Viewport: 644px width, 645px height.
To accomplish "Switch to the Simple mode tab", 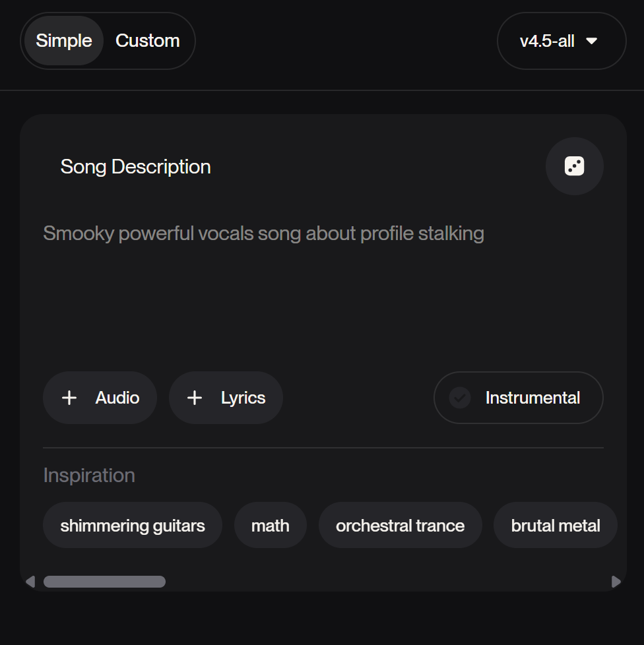I will coord(64,41).
